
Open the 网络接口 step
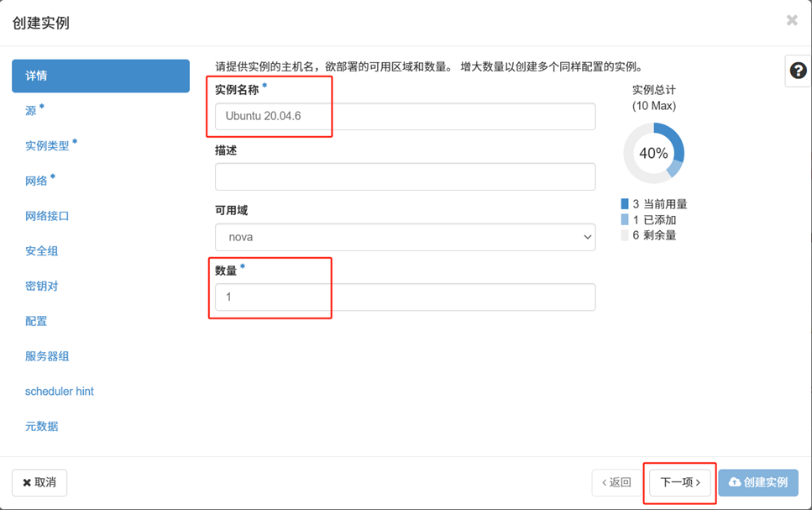click(47, 216)
